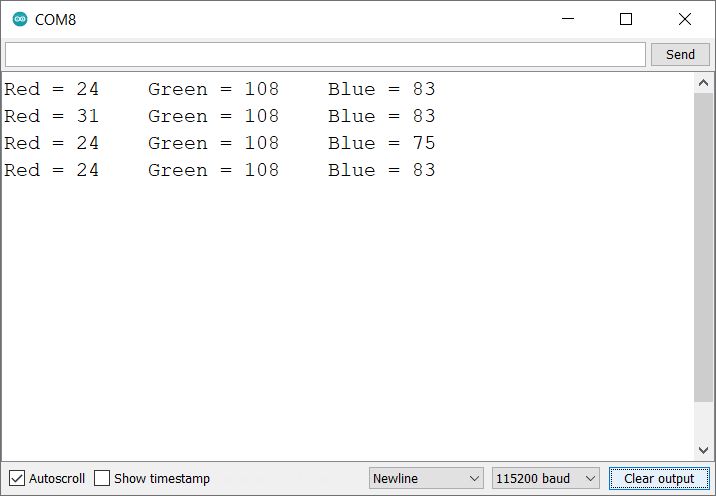Minimize the COM8 serial monitor window
The image size is (716, 496).
568,19
